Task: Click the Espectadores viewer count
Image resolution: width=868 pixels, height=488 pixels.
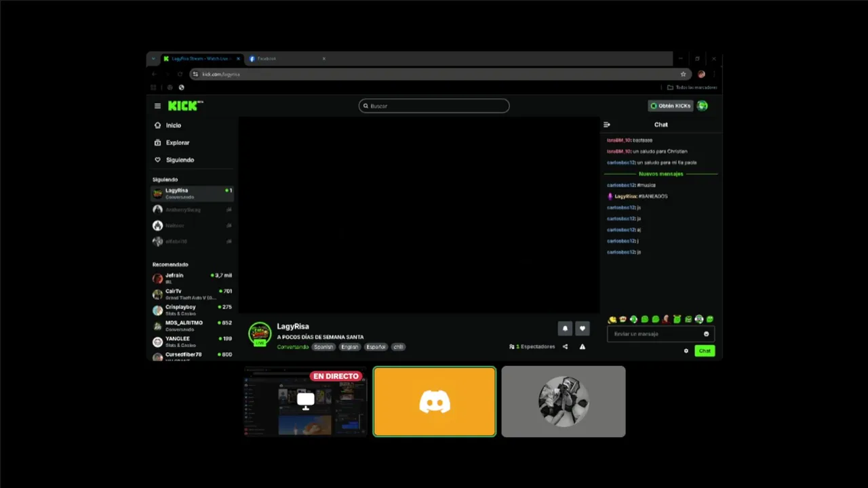Action: pyautogui.click(x=532, y=347)
